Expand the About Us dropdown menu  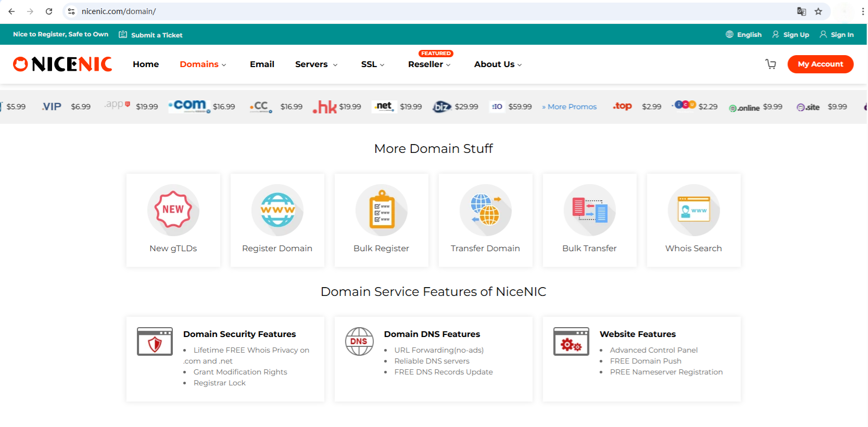coord(498,64)
